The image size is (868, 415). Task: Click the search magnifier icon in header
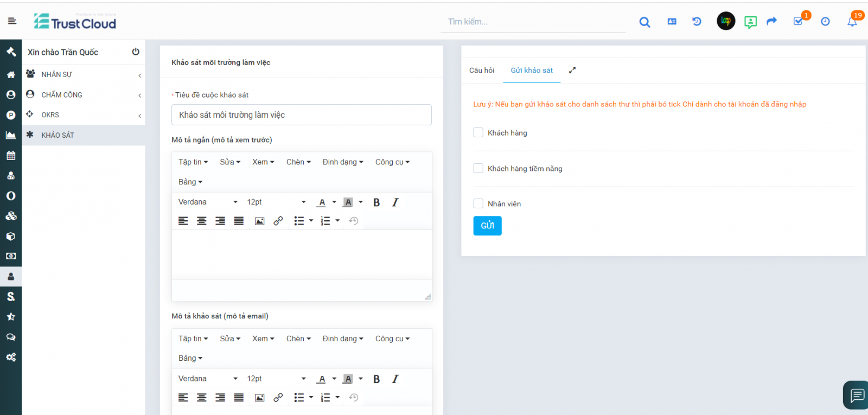pos(644,22)
